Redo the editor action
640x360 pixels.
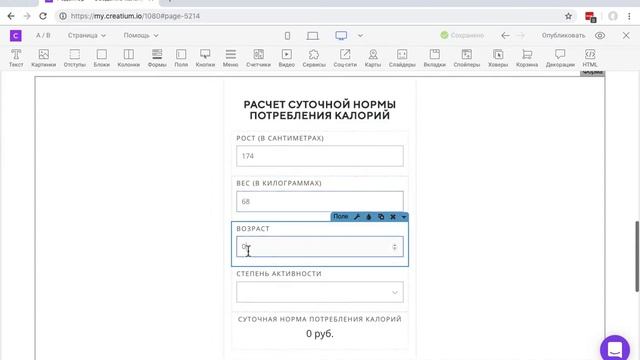(520, 36)
